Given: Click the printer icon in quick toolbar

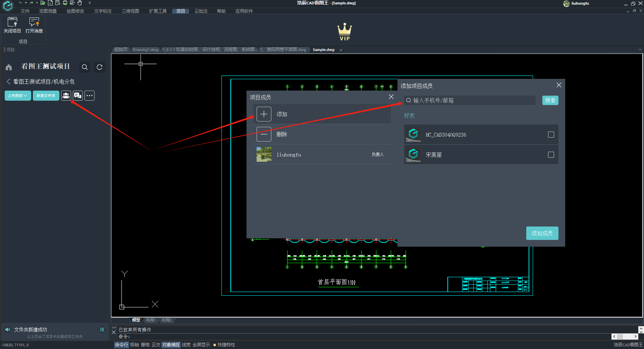Looking at the screenshot, I should click(65, 3).
